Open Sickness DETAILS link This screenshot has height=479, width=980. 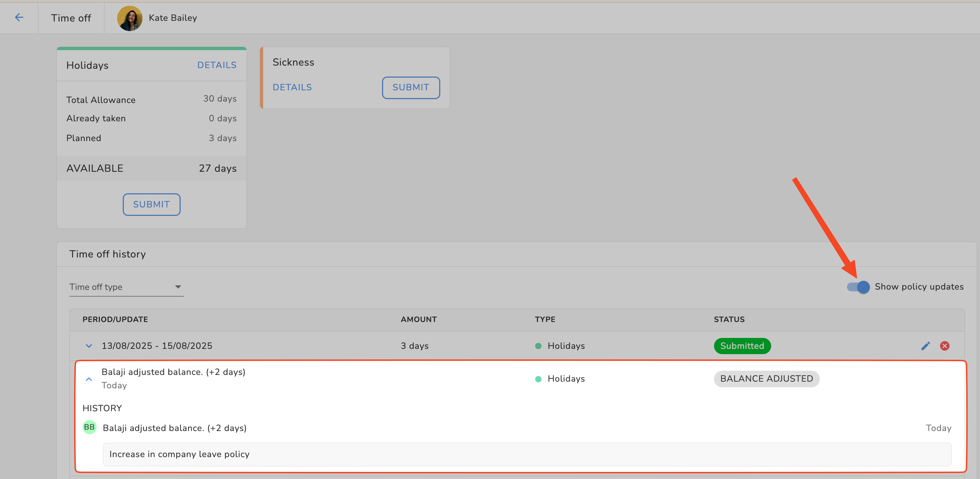tap(292, 87)
